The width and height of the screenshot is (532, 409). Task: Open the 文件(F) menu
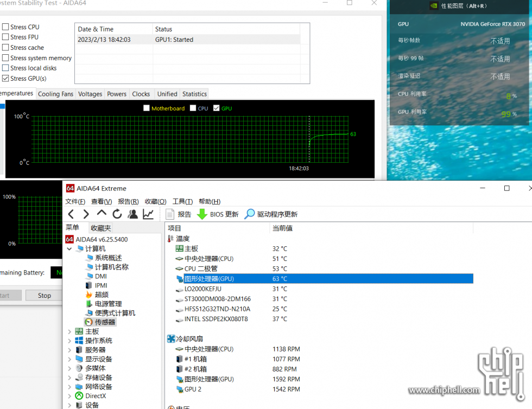click(x=75, y=201)
